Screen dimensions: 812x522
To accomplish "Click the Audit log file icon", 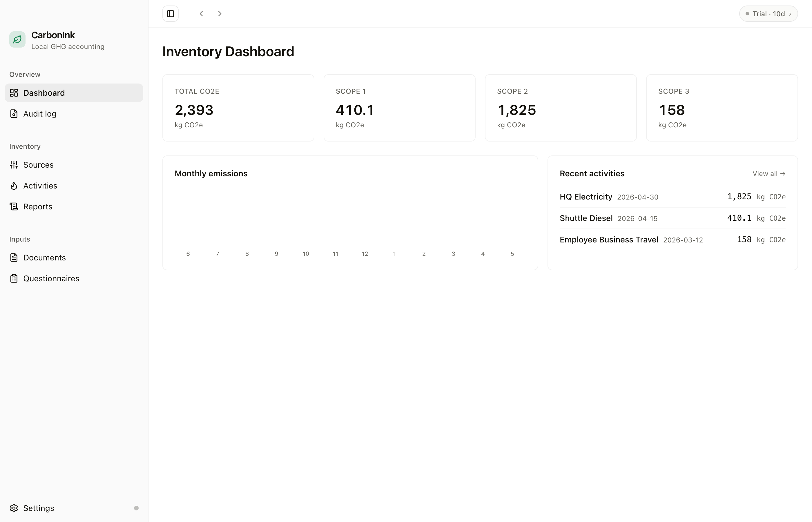I will click(x=14, y=114).
